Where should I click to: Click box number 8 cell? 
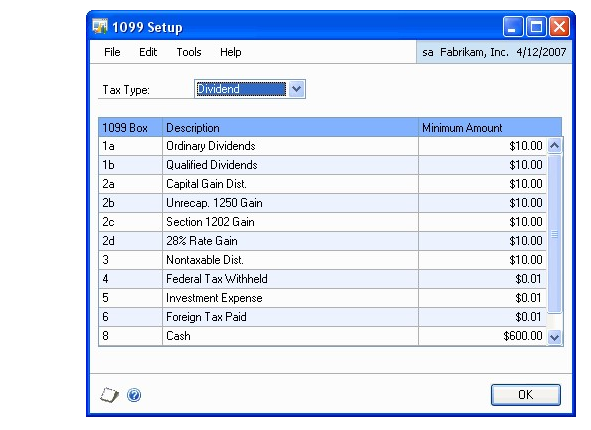point(130,336)
